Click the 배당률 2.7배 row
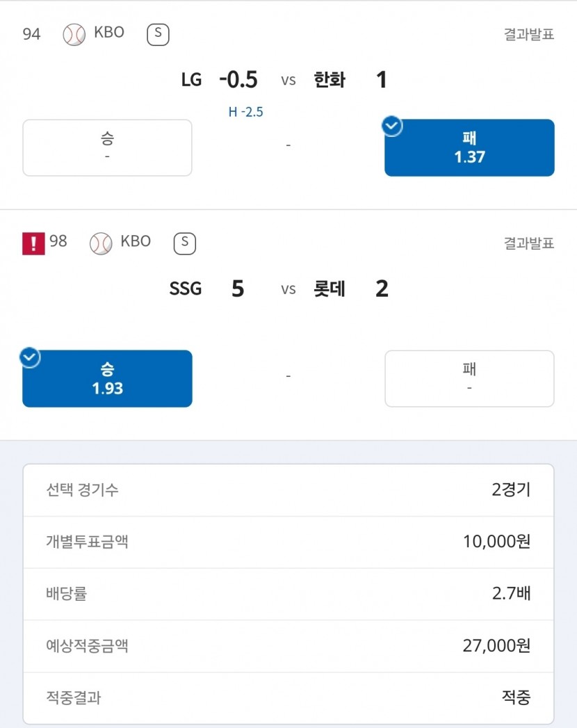577x728 pixels. [x=288, y=594]
